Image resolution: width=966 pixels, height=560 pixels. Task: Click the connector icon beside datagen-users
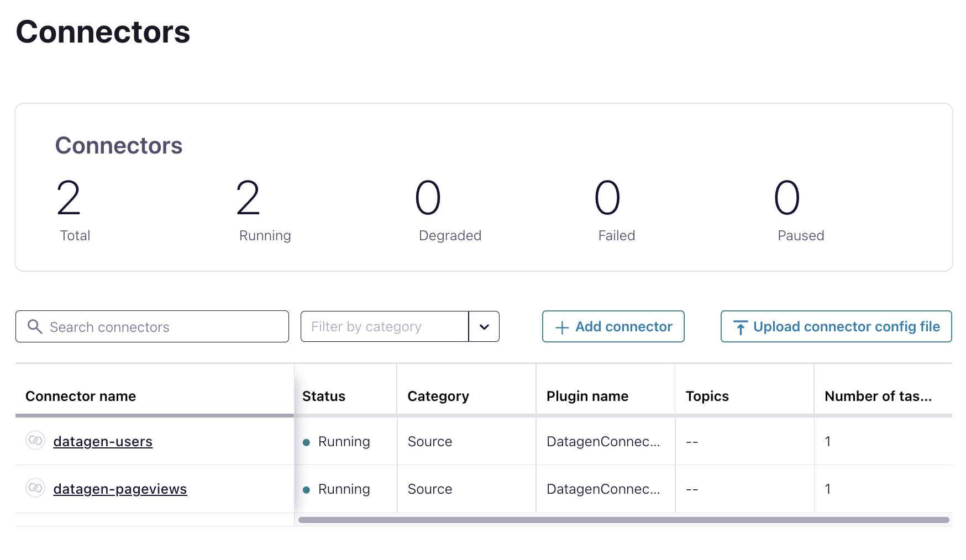point(35,441)
